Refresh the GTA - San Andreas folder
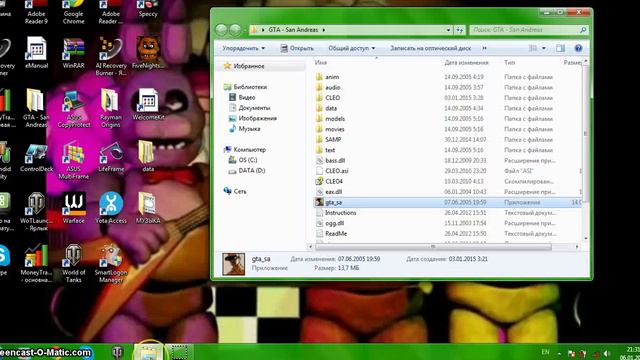This screenshot has height=360, width=640. click(460, 30)
